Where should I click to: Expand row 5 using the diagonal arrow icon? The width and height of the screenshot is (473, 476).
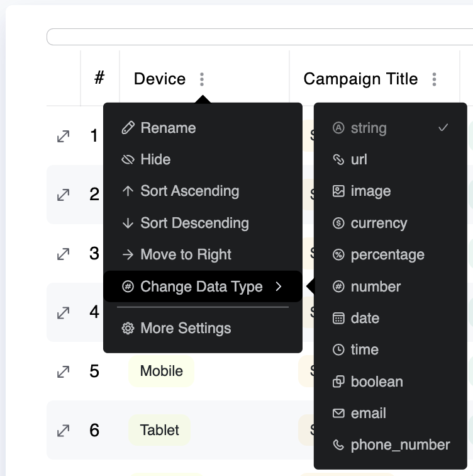click(63, 371)
